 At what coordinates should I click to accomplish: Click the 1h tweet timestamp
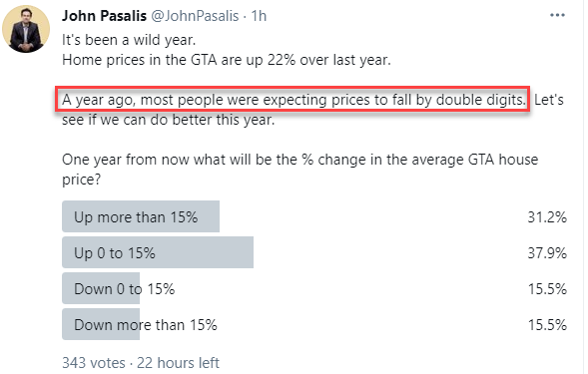click(x=259, y=16)
